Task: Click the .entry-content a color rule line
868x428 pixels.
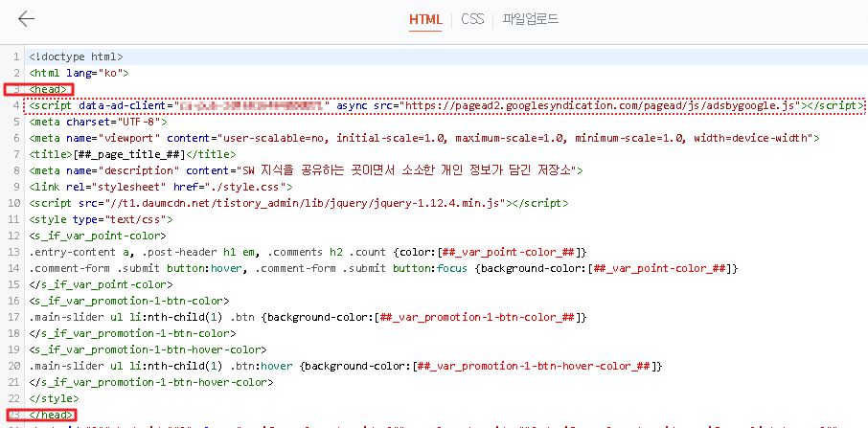Action: (x=308, y=252)
